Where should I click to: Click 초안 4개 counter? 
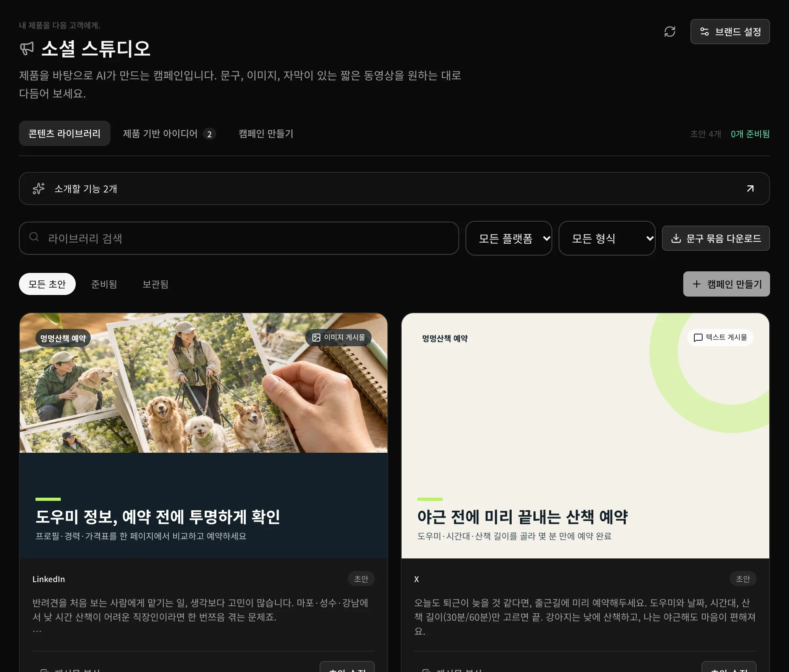pyautogui.click(x=705, y=134)
